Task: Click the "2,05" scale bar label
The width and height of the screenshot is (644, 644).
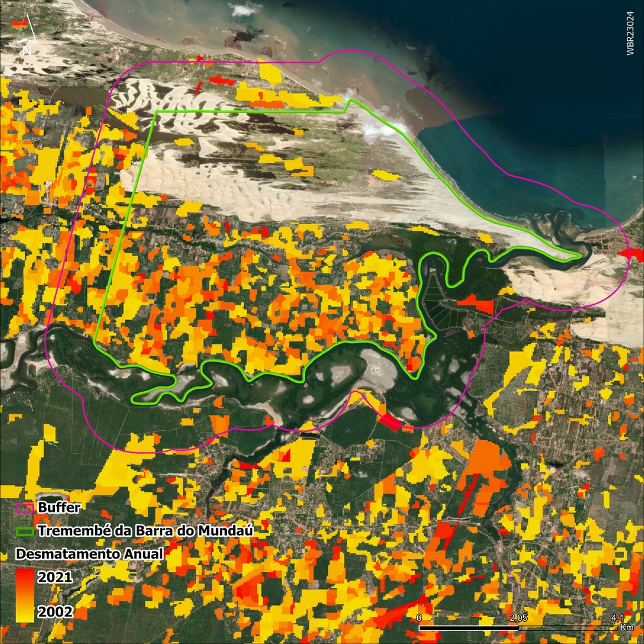Action: click(517, 618)
